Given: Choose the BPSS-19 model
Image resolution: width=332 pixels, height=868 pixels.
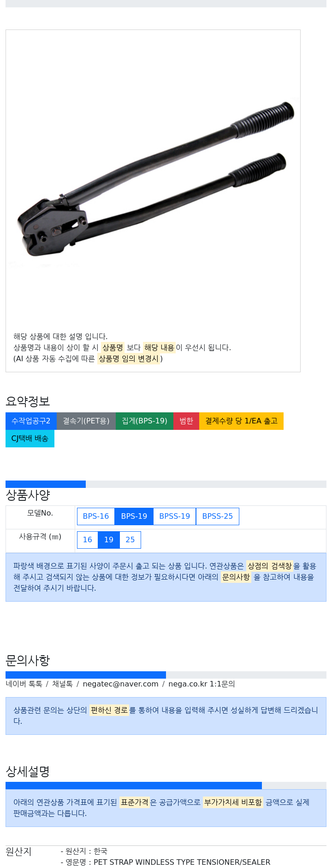Looking at the screenshot, I should (175, 516).
